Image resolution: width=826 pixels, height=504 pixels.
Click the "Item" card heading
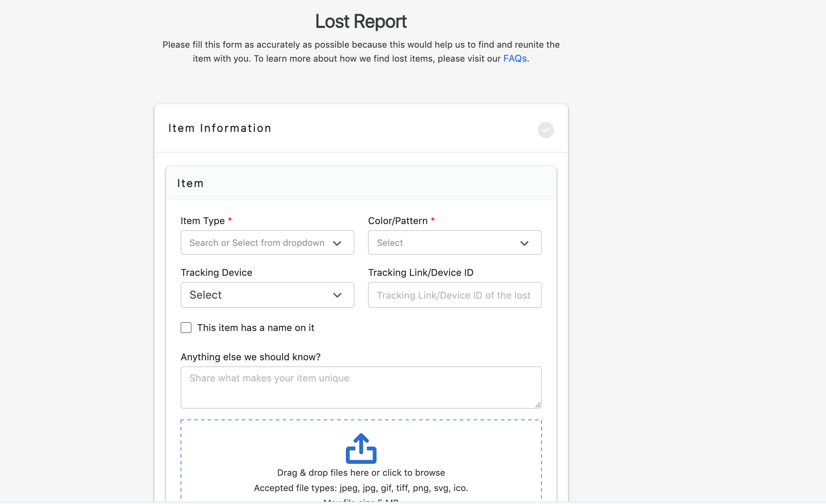coord(190,183)
